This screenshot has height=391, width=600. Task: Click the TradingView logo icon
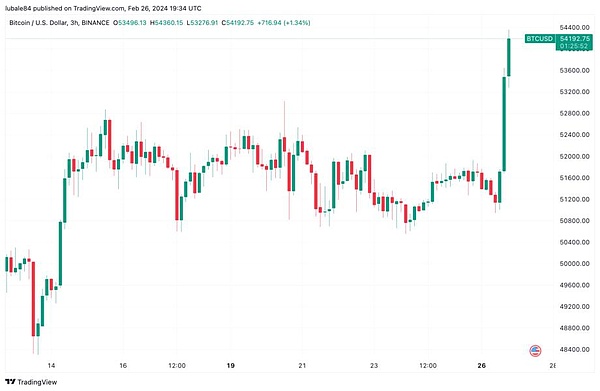tap(10, 382)
